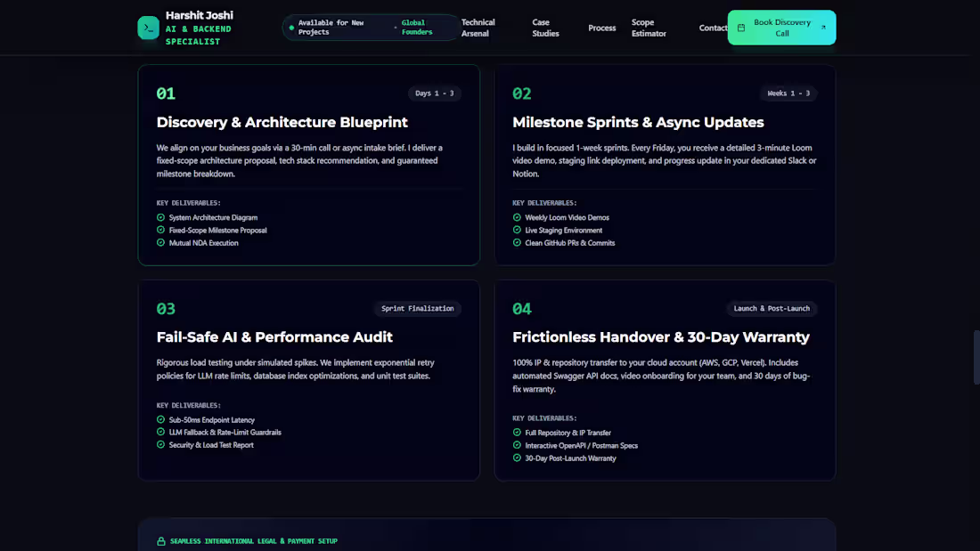The width and height of the screenshot is (980, 551).
Task: Click the step number 02
Action: click(522, 93)
